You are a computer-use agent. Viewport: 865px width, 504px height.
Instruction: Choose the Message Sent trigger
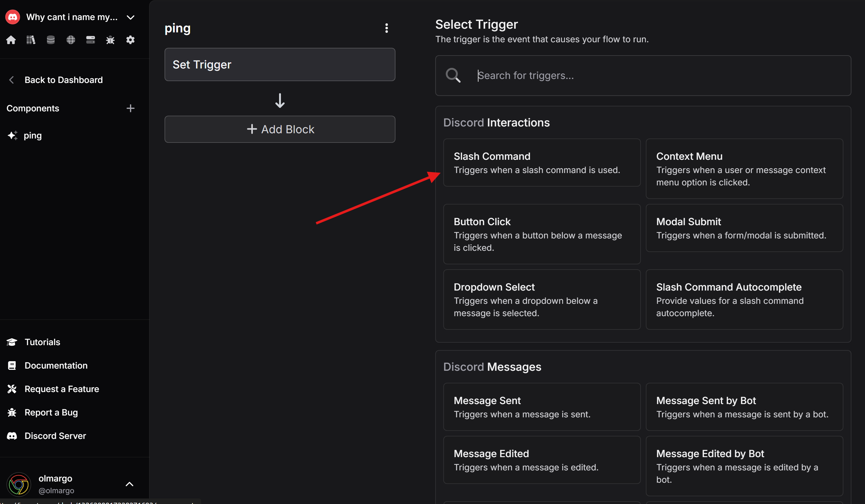coord(542,407)
